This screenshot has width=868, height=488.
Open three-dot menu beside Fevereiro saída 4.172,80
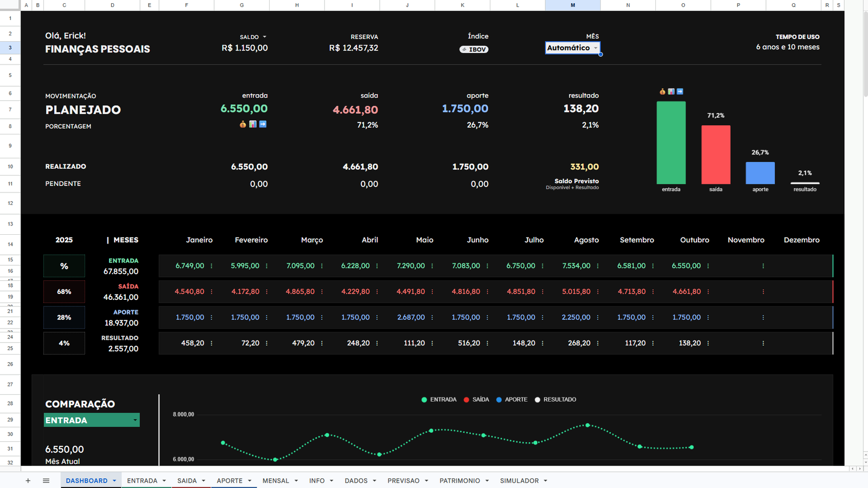(266, 292)
